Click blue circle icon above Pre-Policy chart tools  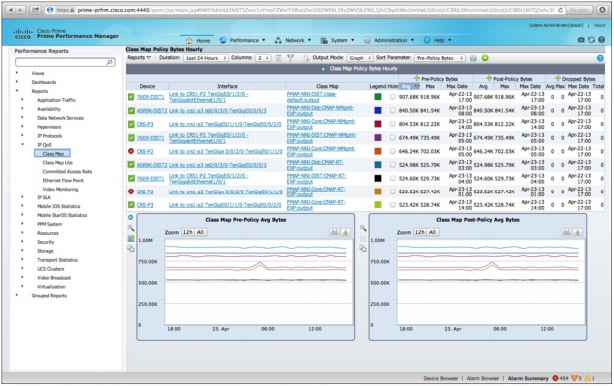click(x=131, y=218)
